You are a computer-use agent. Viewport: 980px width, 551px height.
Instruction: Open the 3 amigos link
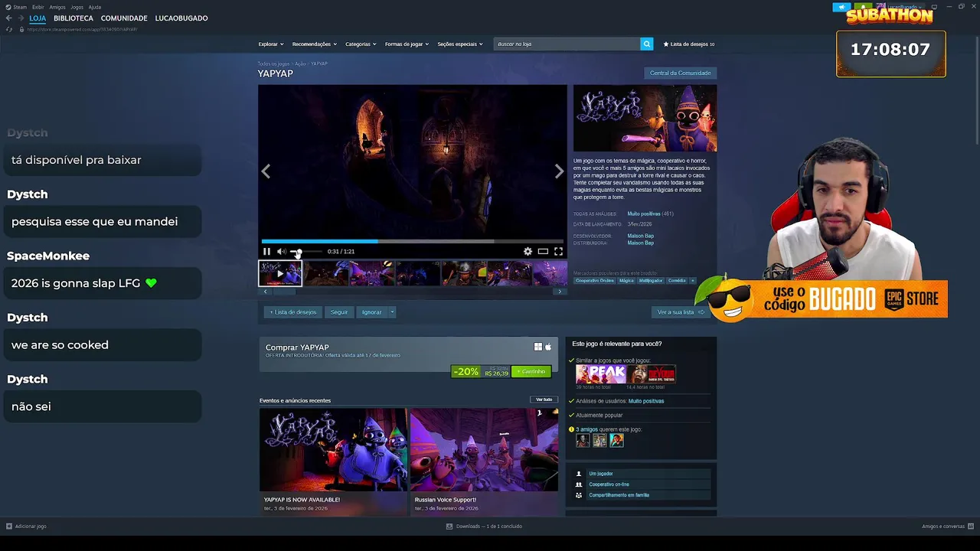pos(587,429)
